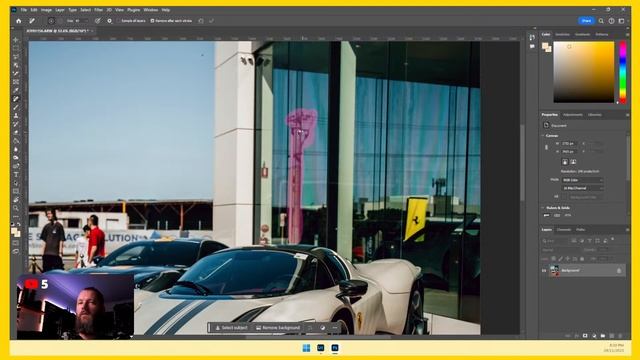Open the Select menu

point(85,10)
